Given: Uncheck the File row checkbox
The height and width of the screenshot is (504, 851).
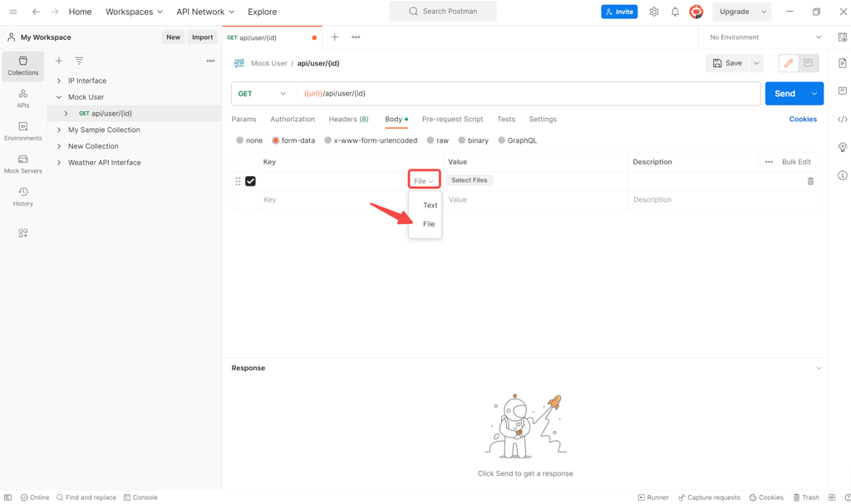Looking at the screenshot, I should 250,180.
